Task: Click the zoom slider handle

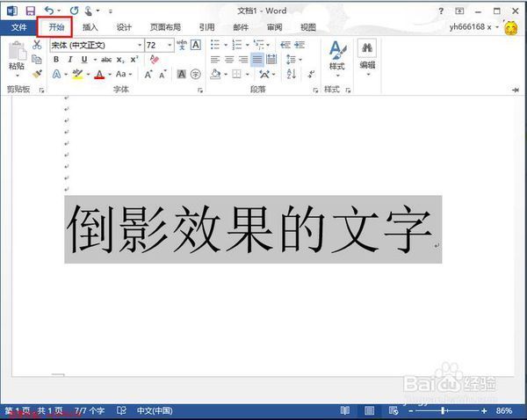Action: point(444,410)
